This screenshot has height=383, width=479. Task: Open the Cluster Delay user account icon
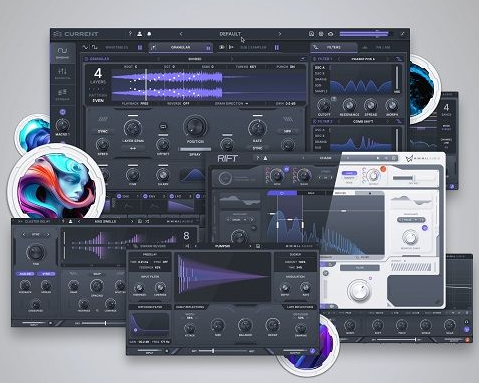click(71, 221)
